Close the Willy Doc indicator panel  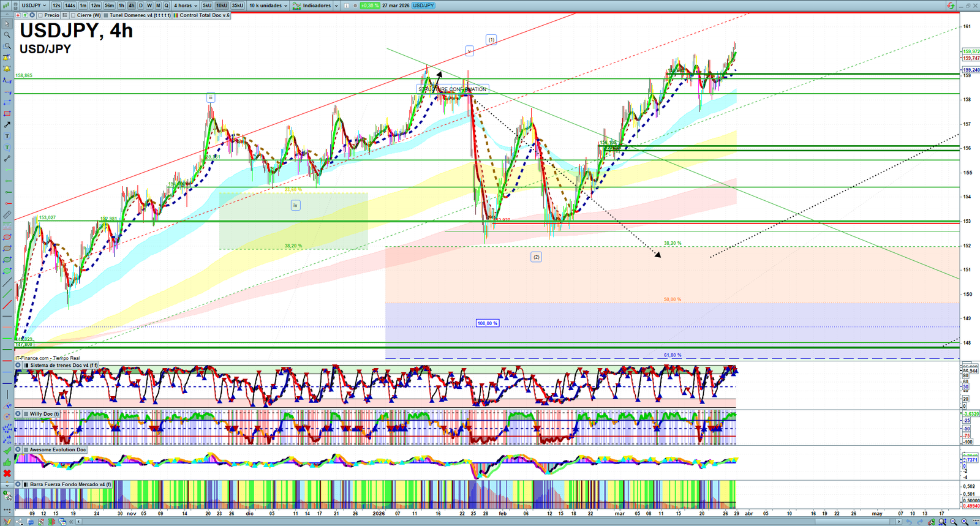pos(18,414)
